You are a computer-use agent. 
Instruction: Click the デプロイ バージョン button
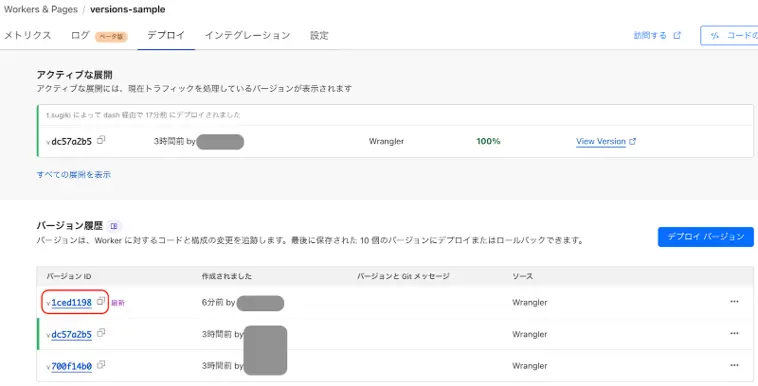pyautogui.click(x=705, y=237)
